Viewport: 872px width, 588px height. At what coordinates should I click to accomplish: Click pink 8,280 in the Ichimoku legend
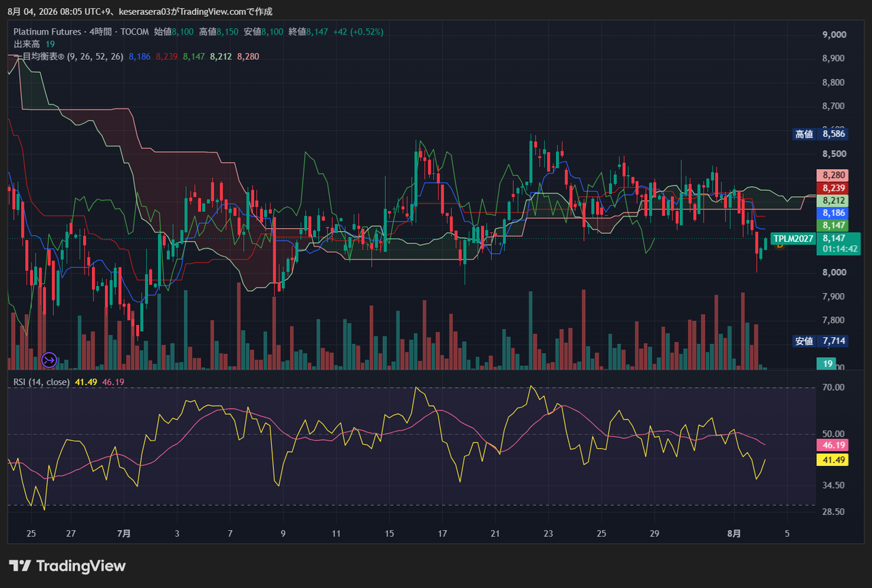(248, 57)
